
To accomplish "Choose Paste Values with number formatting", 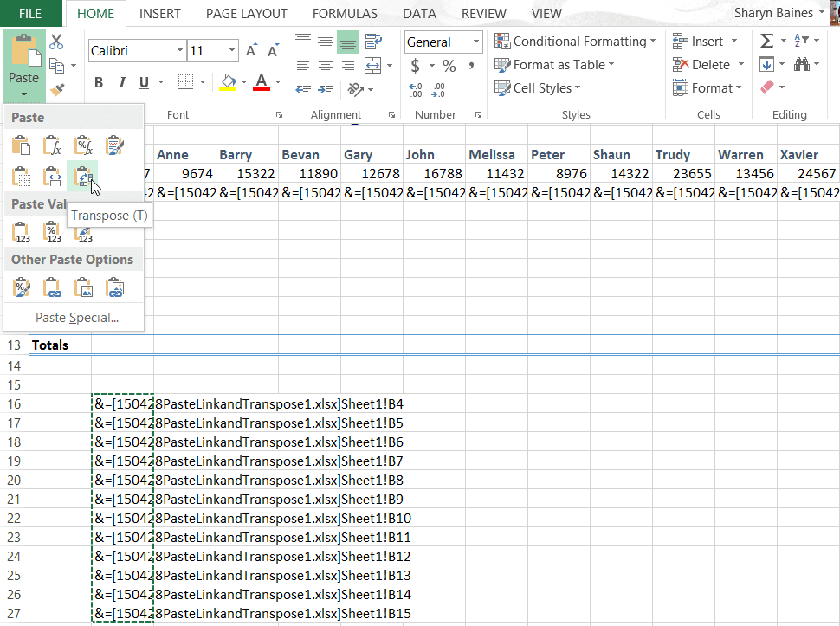I will [53, 231].
